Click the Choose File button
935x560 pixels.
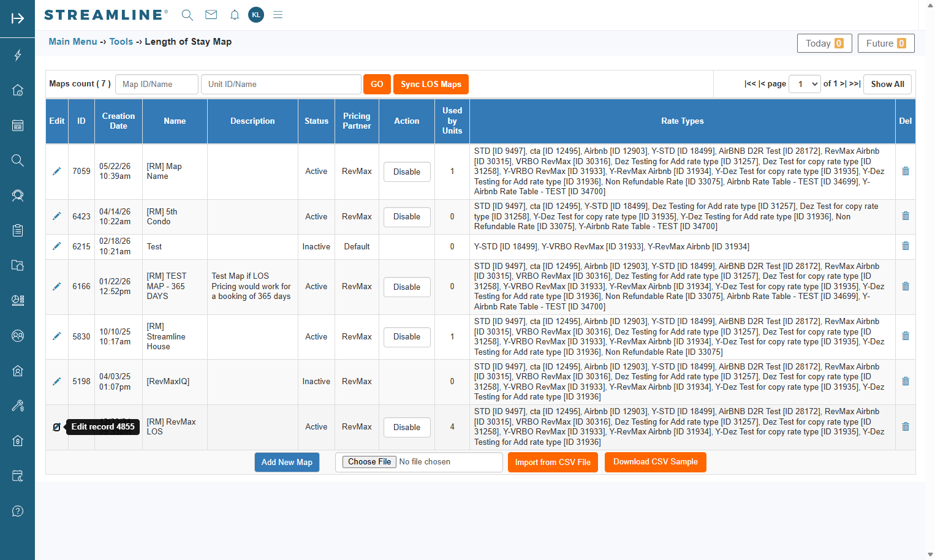pyautogui.click(x=369, y=462)
